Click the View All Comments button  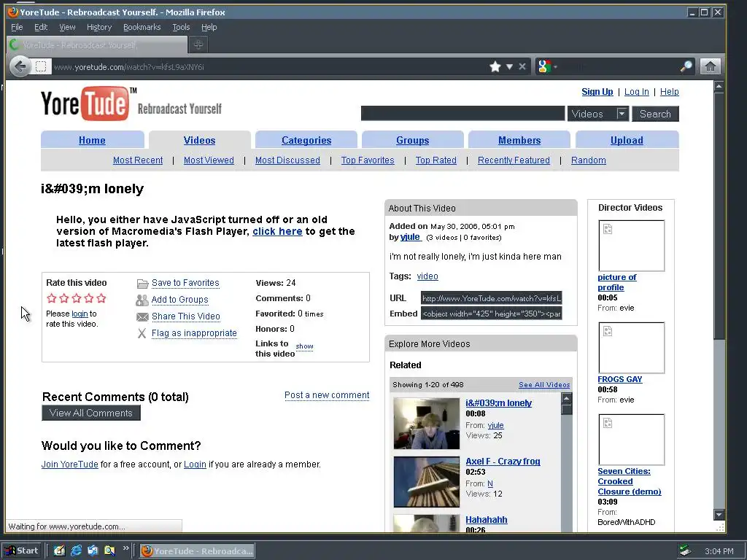pos(91,413)
